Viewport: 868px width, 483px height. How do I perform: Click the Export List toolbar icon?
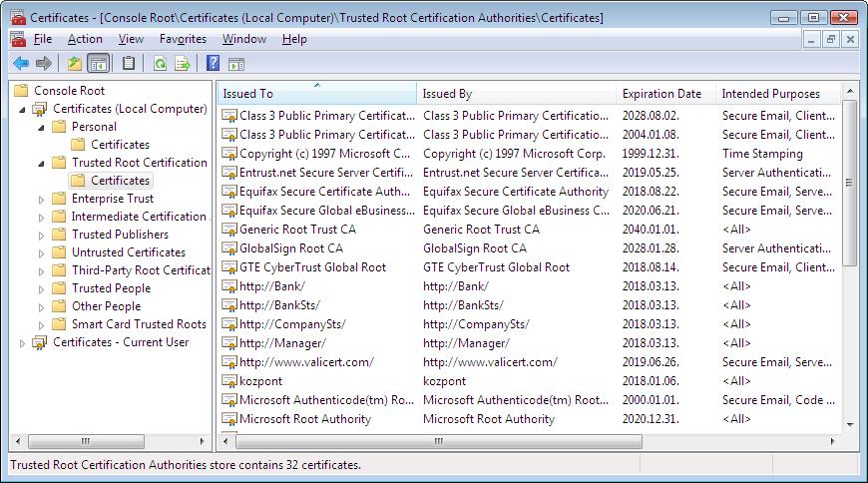point(183,64)
